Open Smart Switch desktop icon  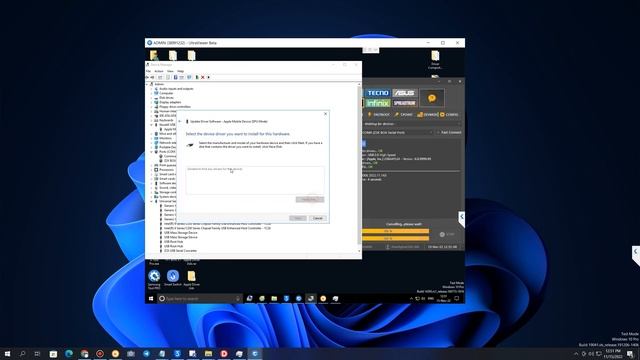point(173,278)
